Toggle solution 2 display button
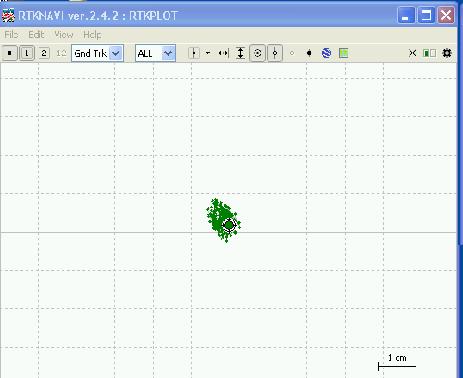 pyautogui.click(x=44, y=53)
